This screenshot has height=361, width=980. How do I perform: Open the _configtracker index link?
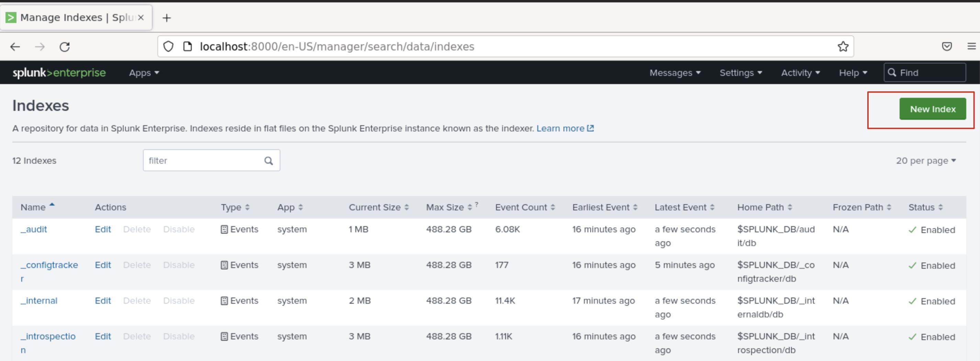tap(49, 272)
